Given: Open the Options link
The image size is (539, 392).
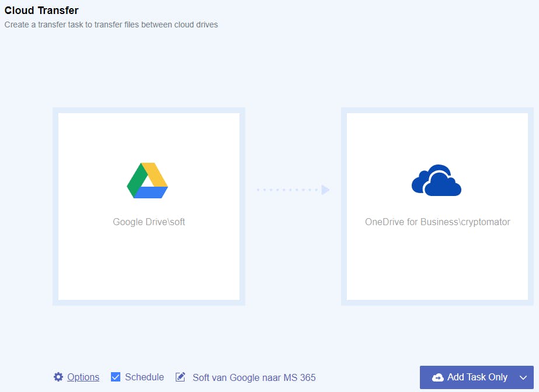Looking at the screenshot, I should tap(83, 377).
